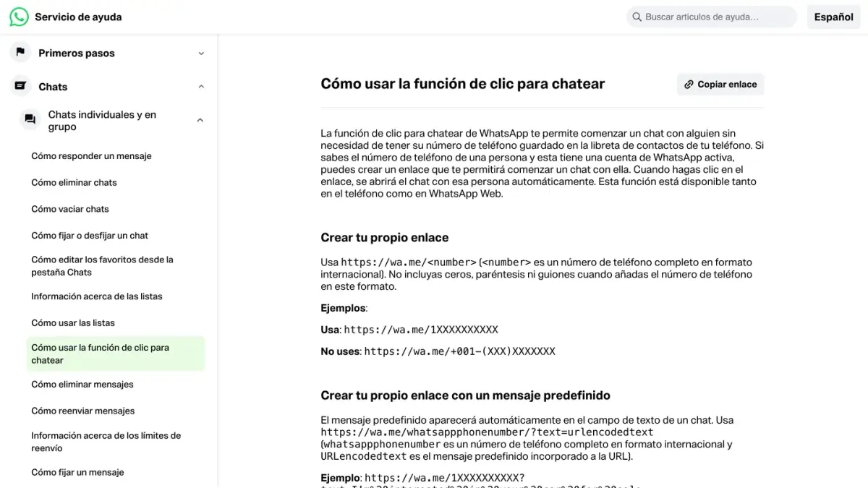Click the Primeros pasos flag icon
868x488 pixels.
point(20,52)
